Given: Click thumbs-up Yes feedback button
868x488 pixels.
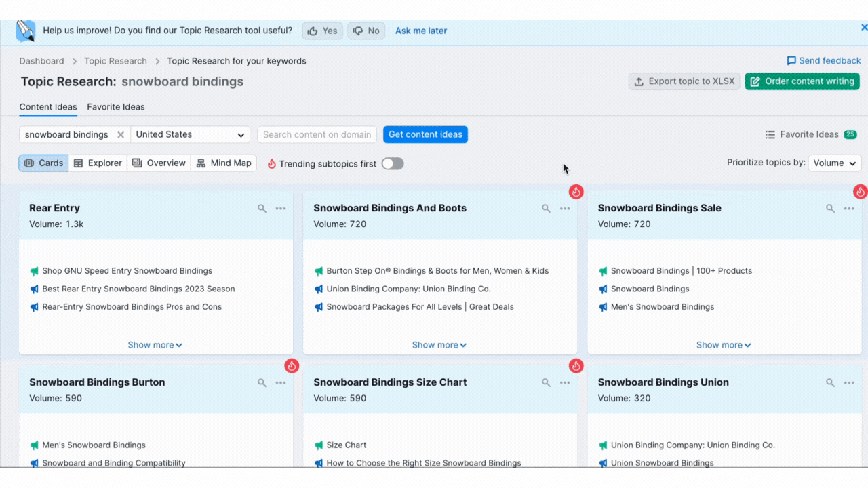Looking at the screenshot, I should pos(322,30).
